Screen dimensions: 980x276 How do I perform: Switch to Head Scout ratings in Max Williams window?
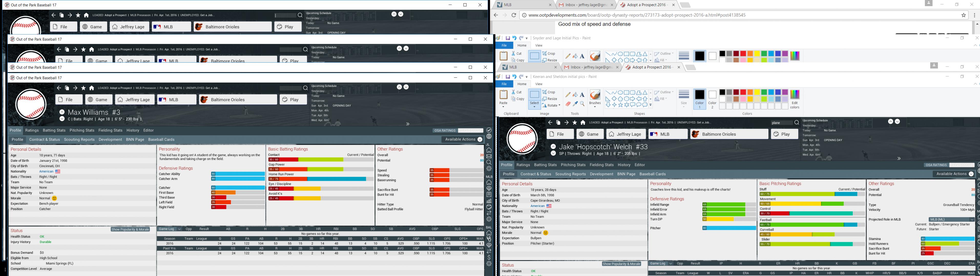pyautogui.click(x=471, y=130)
